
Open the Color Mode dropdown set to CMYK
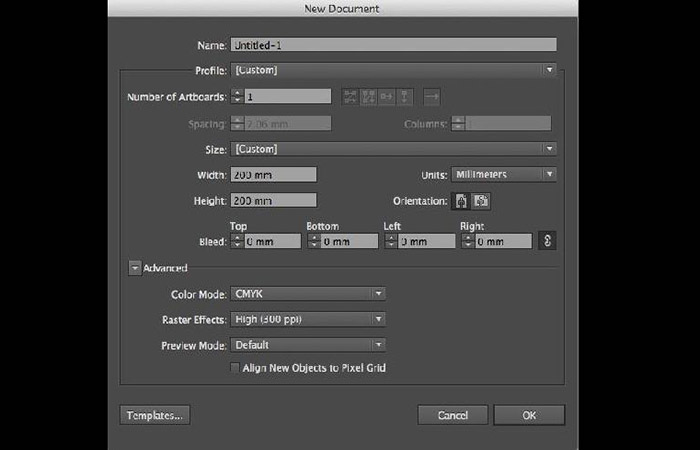click(308, 294)
